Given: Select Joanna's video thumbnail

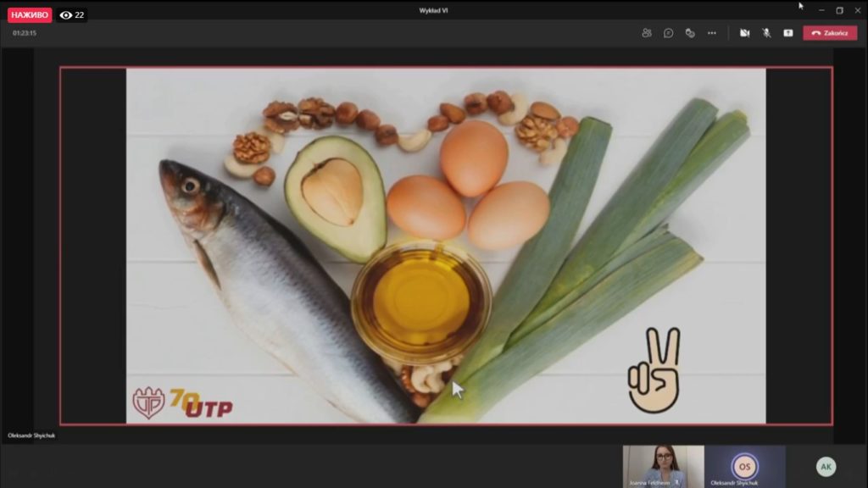Looking at the screenshot, I should click(x=663, y=467).
